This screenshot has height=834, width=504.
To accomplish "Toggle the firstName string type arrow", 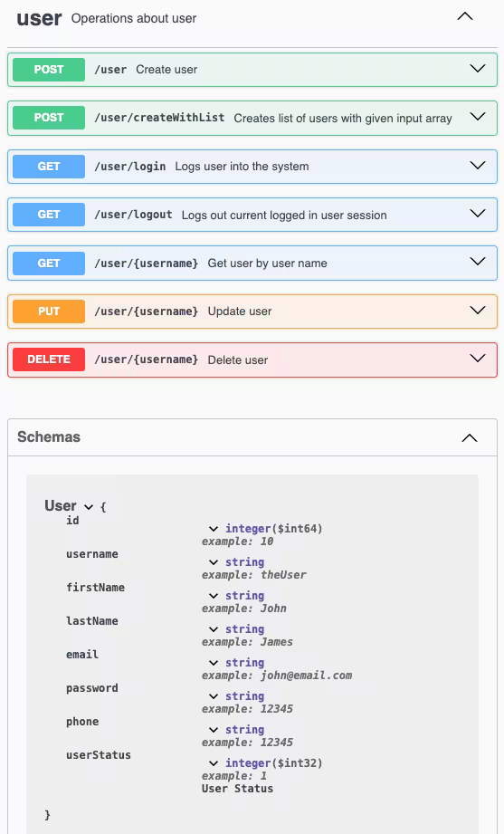I will [214, 596].
